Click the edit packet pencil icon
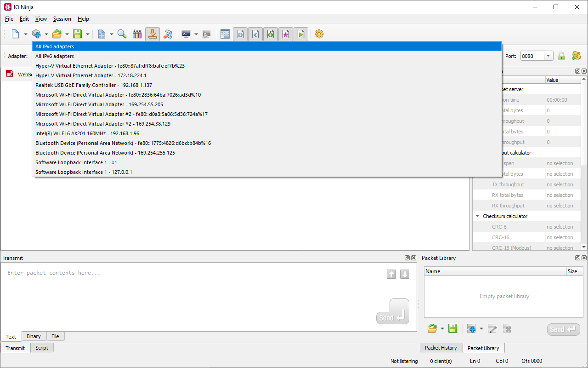Viewport: 588px width, 368px height. [492, 328]
